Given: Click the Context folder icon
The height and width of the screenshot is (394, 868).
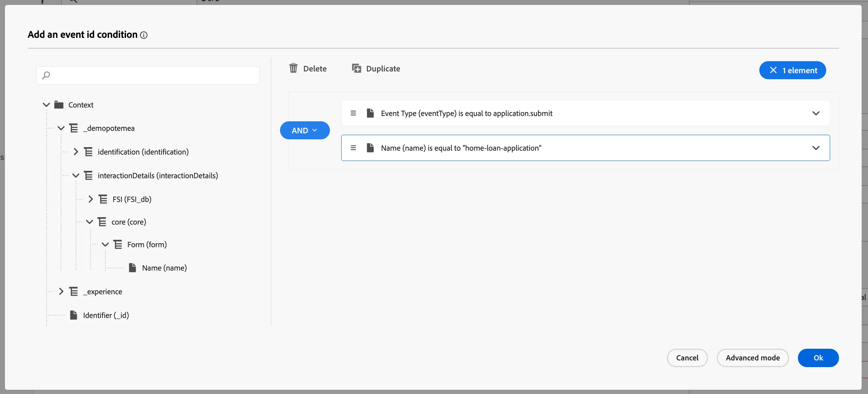Looking at the screenshot, I should pos(59,105).
